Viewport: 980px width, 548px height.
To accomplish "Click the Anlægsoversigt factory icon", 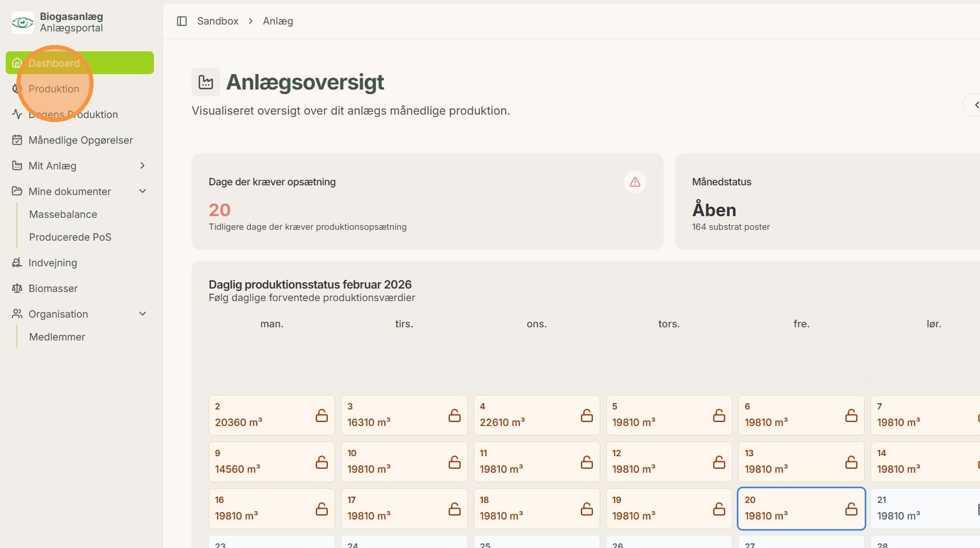I will [206, 82].
